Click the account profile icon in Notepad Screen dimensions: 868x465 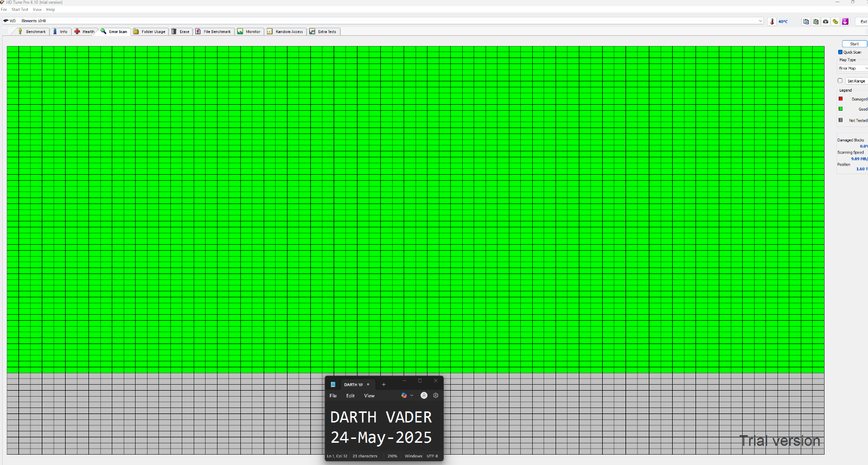424,396
